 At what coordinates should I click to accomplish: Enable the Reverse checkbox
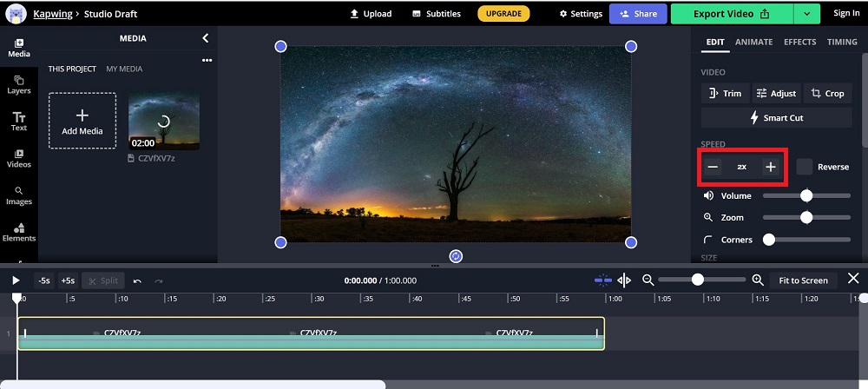tap(805, 167)
